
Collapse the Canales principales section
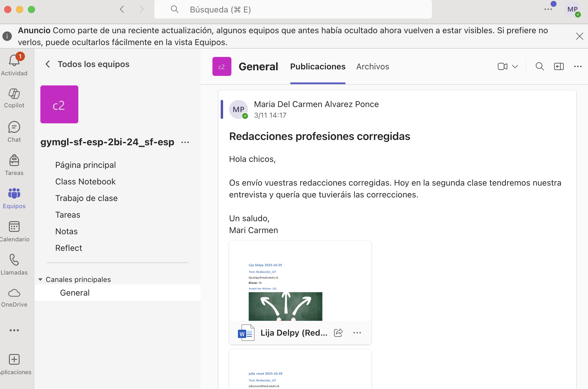40,279
